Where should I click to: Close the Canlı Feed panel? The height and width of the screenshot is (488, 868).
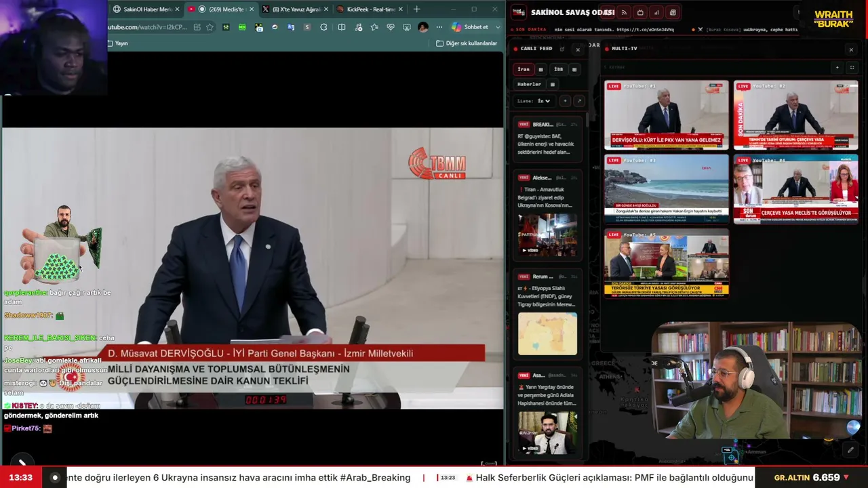click(x=578, y=49)
